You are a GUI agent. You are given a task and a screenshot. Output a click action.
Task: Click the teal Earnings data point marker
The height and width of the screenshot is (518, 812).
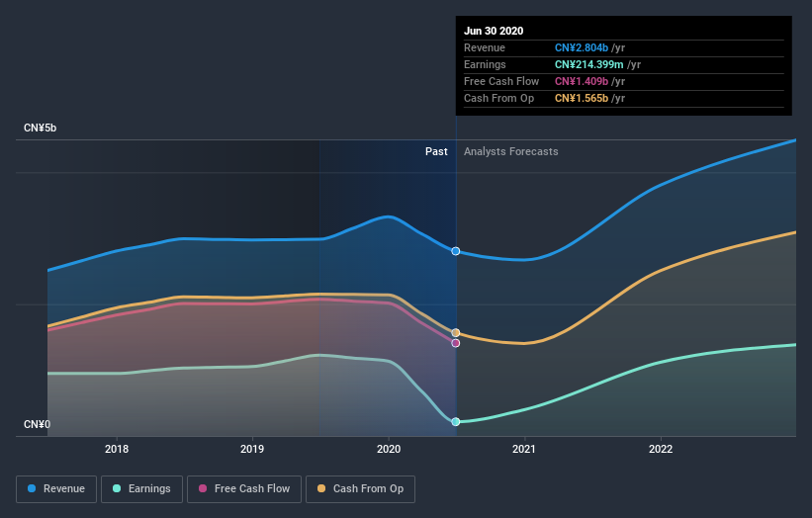456,422
